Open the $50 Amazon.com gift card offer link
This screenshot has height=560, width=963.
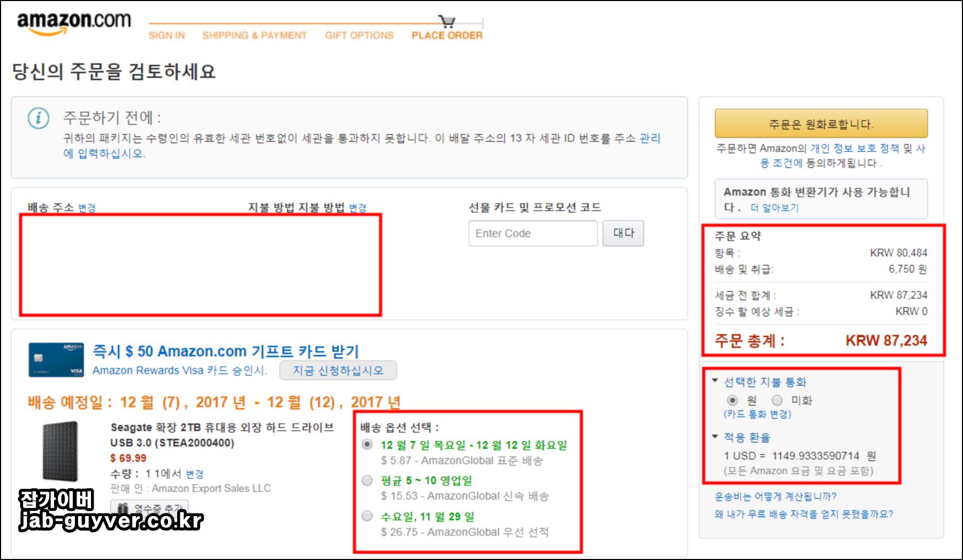tap(226, 351)
